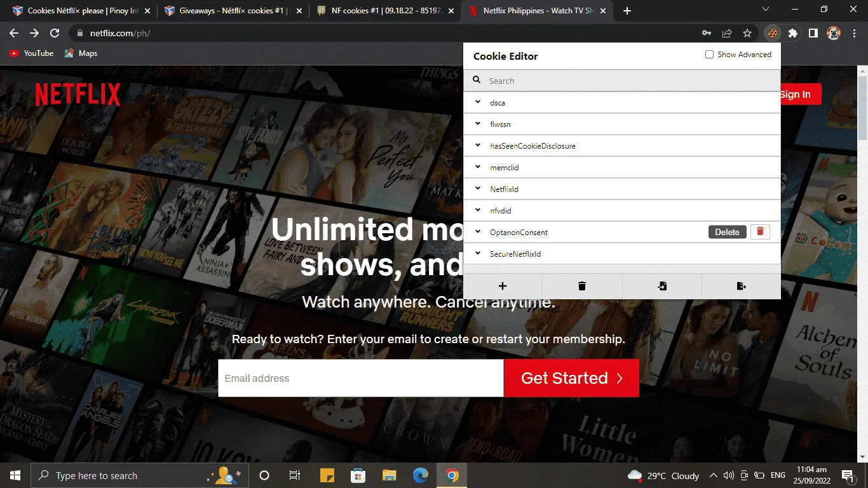This screenshot has height=488, width=868.
Task: Open File Explorer from the taskbar
Action: [390, 475]
